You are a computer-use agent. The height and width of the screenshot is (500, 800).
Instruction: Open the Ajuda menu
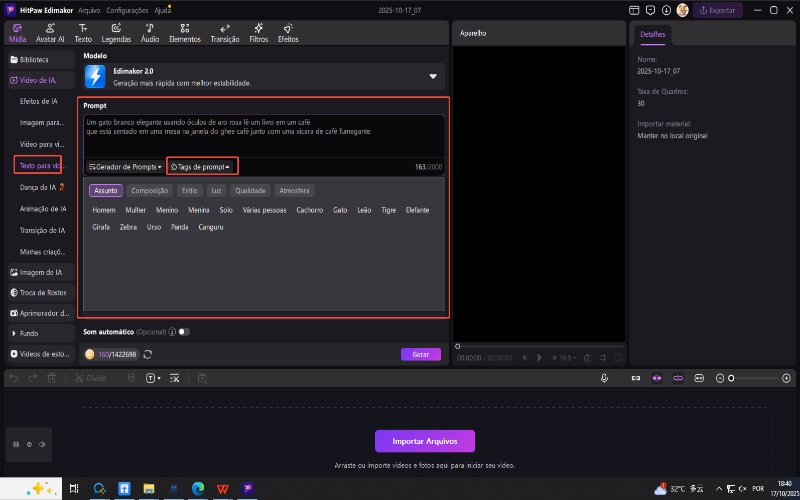(x=162, y=10)
